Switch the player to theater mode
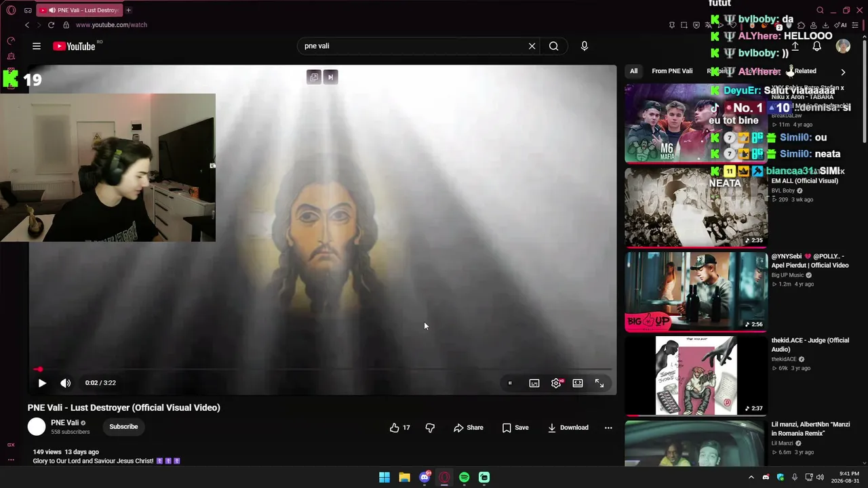This screenshot has height=488, width=868. coord(578,383)
